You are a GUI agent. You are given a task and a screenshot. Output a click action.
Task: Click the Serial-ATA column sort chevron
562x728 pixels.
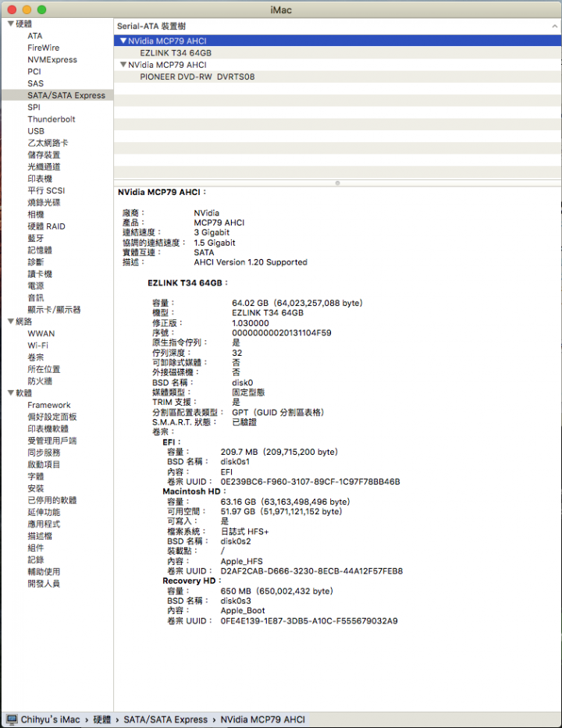coord(554,26)
